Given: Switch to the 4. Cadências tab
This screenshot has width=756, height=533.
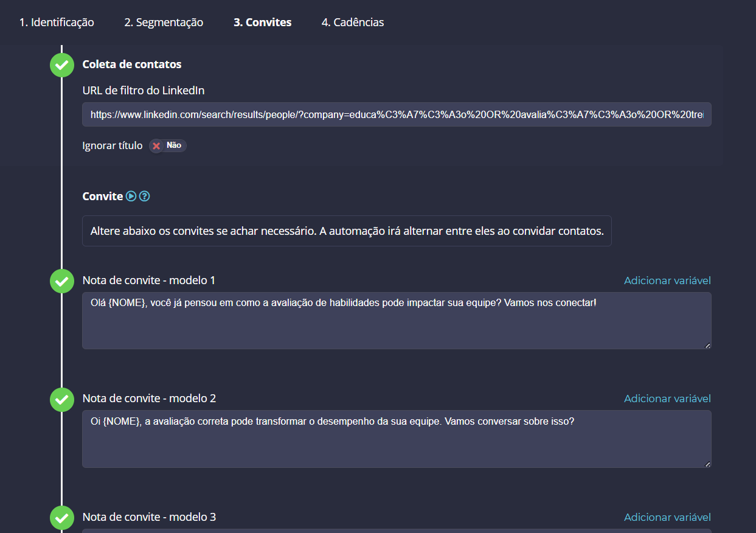Looking at the screenshot, I should [x=353, y=23].
